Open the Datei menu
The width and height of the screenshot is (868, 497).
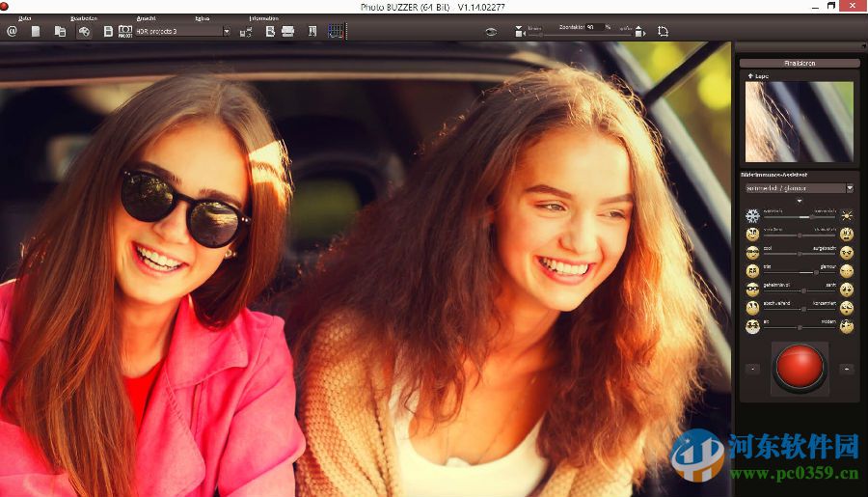click(x=25, y=18)
